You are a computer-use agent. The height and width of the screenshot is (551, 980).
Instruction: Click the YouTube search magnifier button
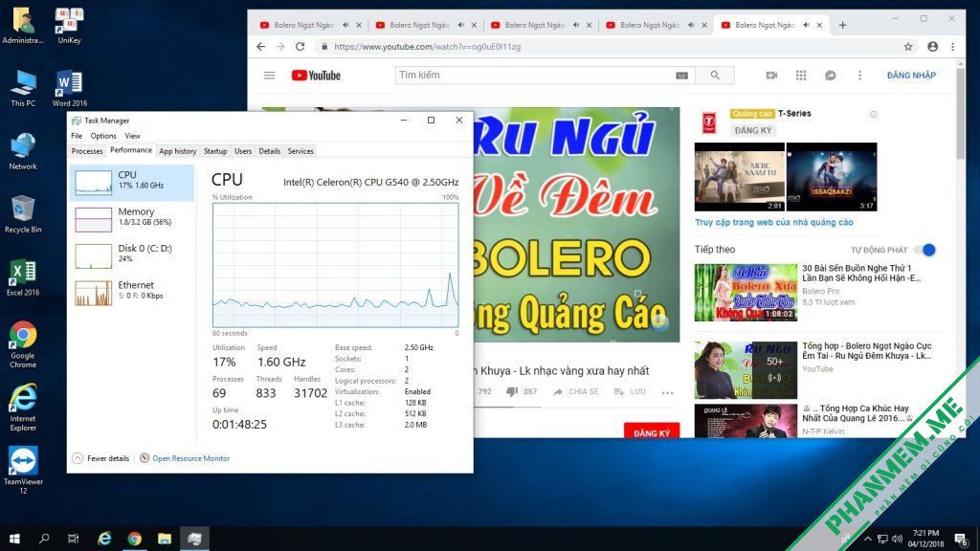point(715,75)
